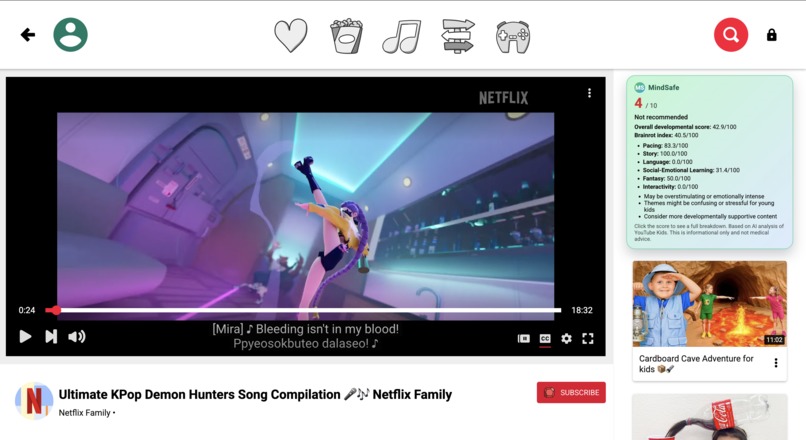The height and width of the screenshot is (440, 806).
Task: Mute the video volume
Action: 77,337
